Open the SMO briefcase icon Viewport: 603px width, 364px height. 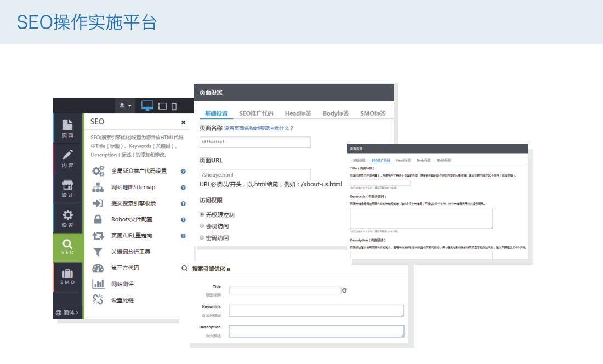coord(67,277)
